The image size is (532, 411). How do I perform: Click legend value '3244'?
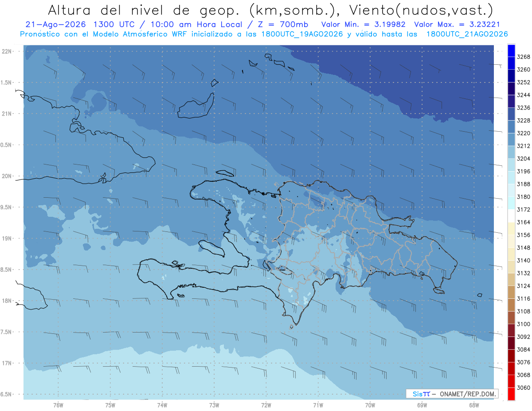click(523, 95)
